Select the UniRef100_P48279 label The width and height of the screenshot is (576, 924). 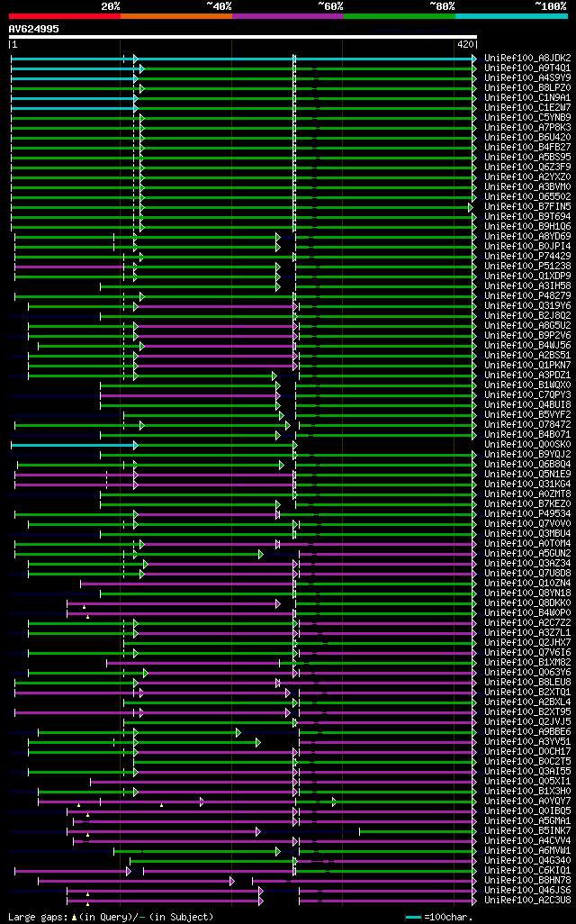click(x=527, y=295)
